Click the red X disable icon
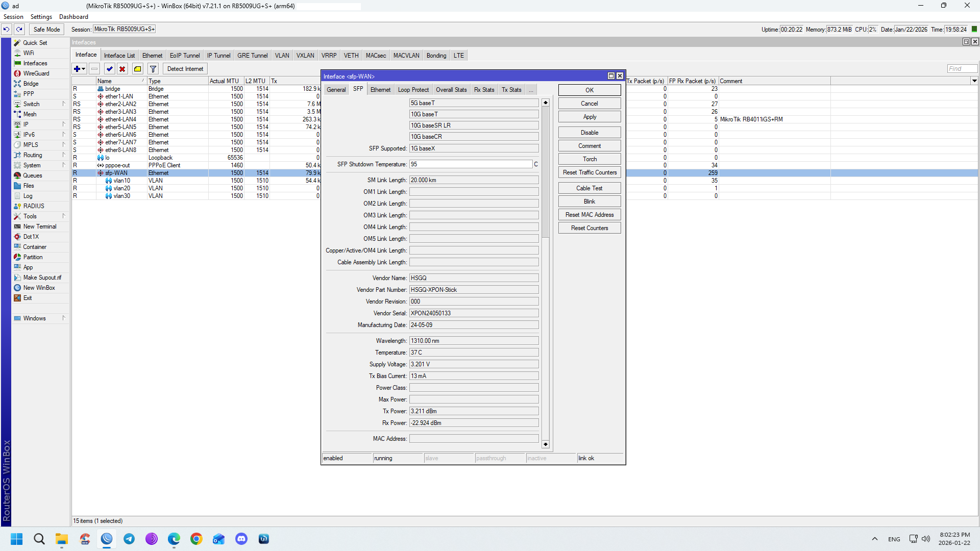Viewport: 980px width, 551px height. (x=122, y=69)
